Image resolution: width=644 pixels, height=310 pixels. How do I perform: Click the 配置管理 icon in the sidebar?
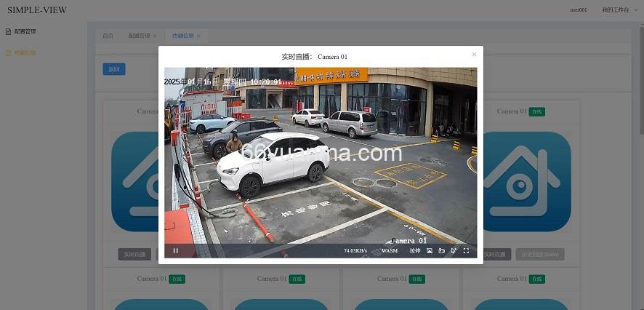[8, 31]
